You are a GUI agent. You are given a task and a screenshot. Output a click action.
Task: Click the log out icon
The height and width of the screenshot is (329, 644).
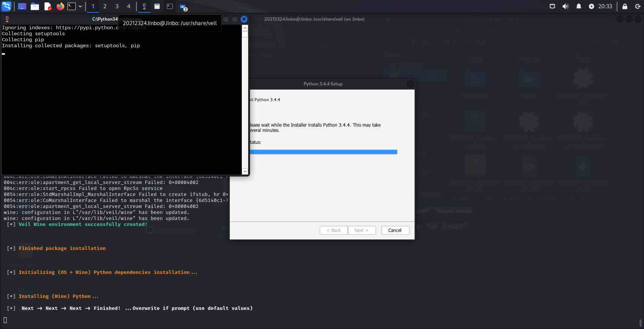(x=638, y=6)
